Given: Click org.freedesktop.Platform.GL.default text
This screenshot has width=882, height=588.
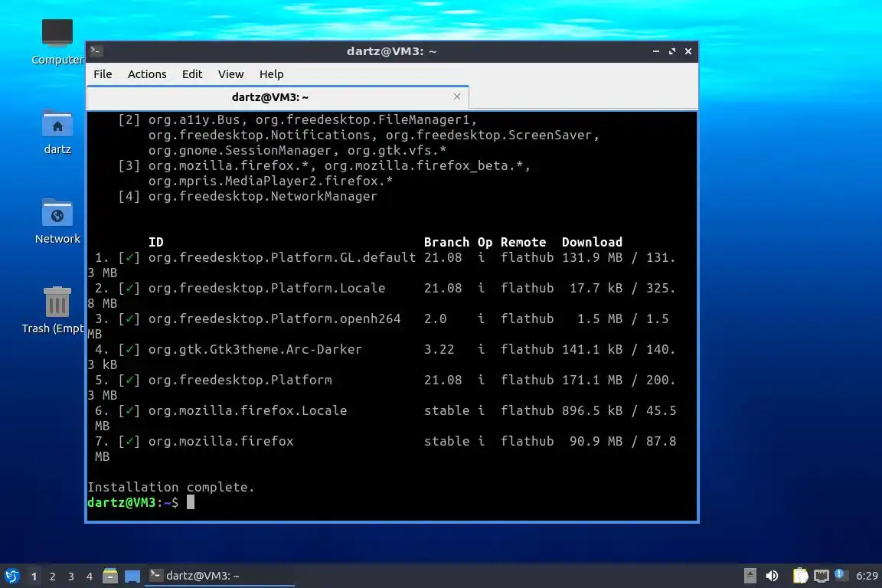Looking at the screenshot, I should coord(282,258).
